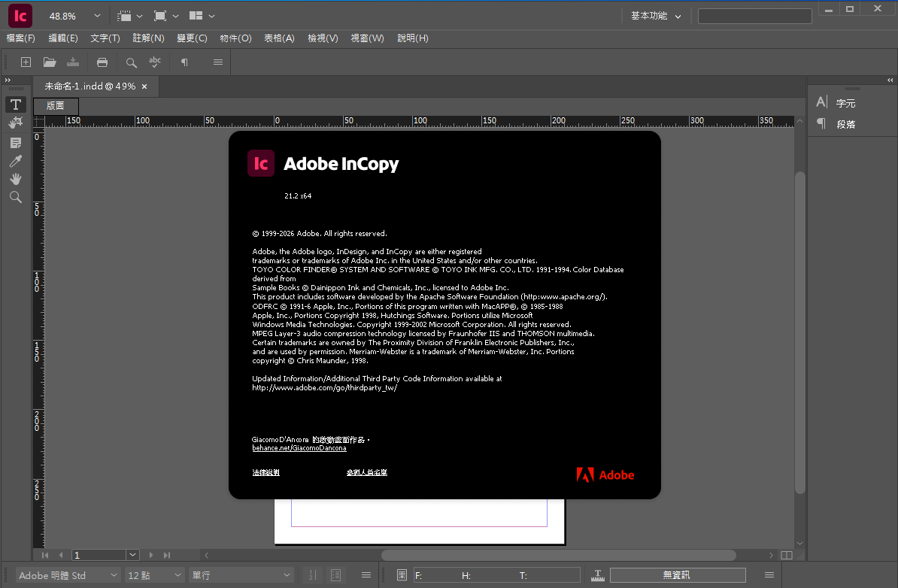Image resolution: width=898 pixels, height=588 pixels.
Task: Open the 文字(T) menu
Action: point(105,38)
